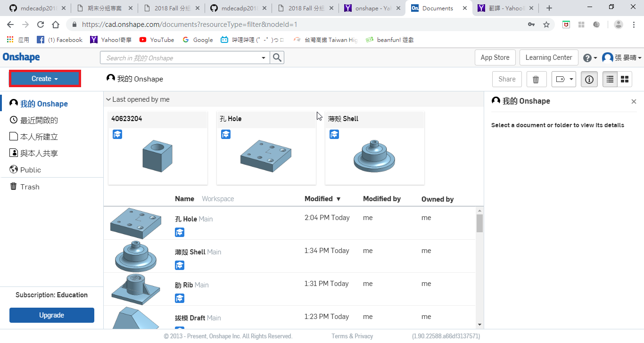Image resolution: width=644 pixels, height=343 pixels.
Task: Click the search magnifier button
Action: [277, 57]
